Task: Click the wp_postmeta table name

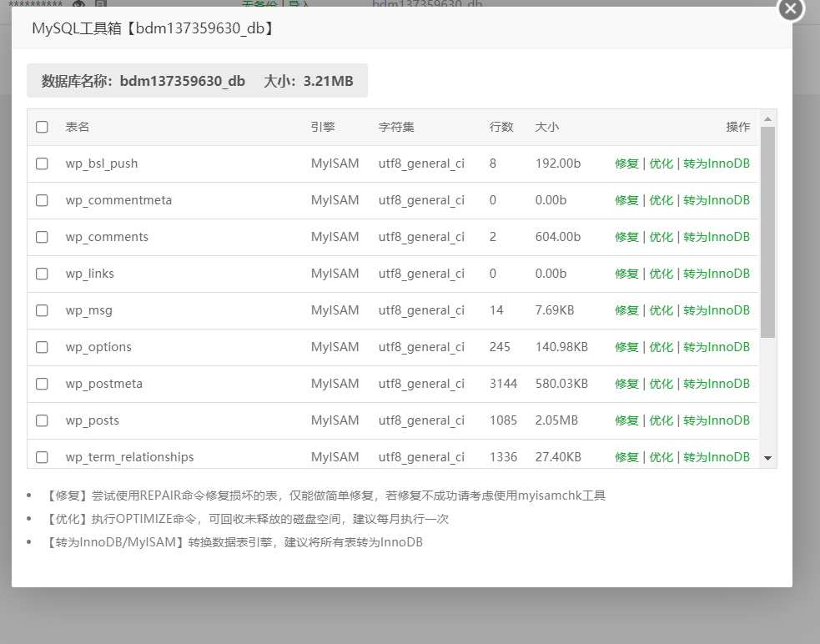Action: click(x=104, y=384)
